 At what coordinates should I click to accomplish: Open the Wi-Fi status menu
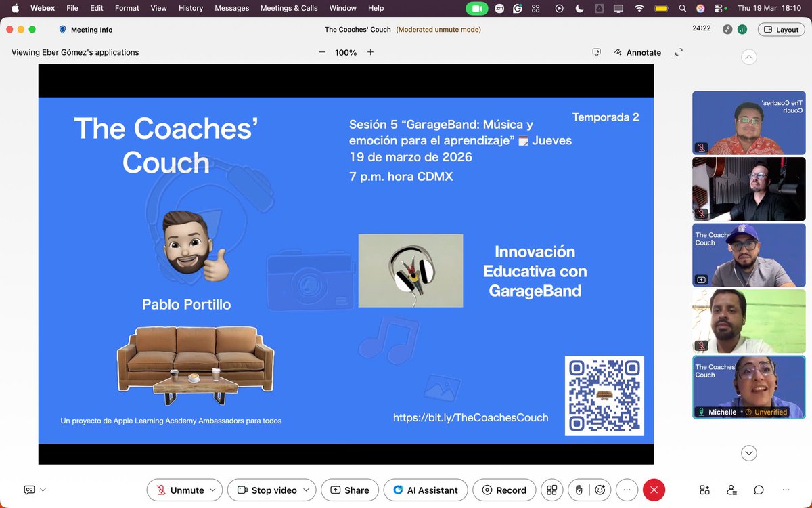639,8
